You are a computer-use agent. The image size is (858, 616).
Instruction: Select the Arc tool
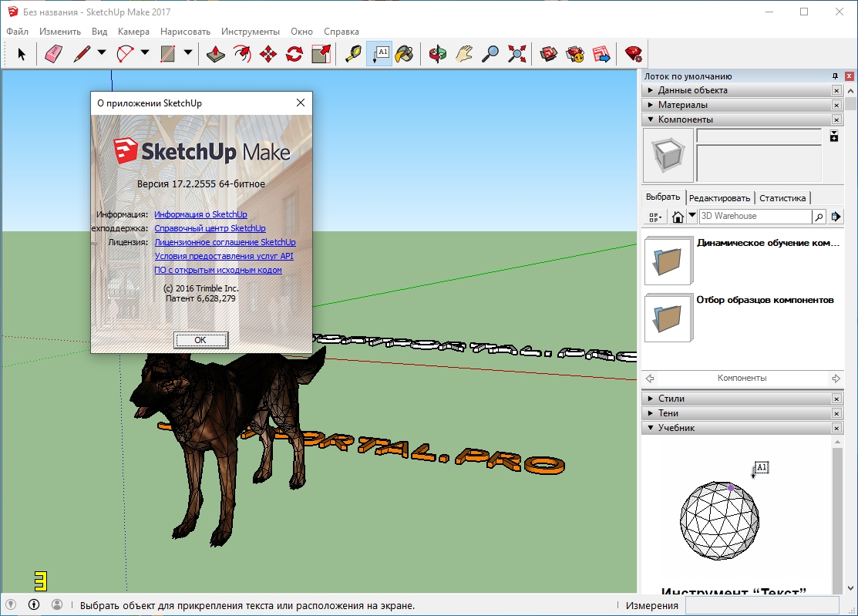click(x=125, y=54)
